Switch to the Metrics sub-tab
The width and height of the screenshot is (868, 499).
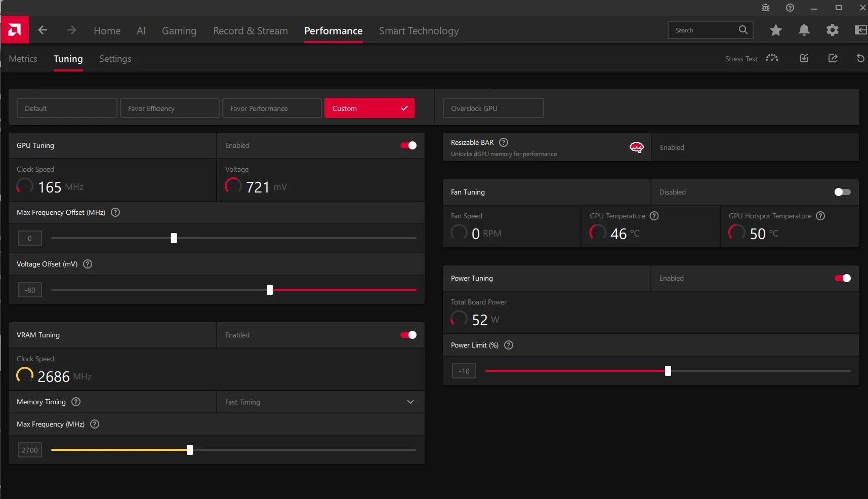(23, 59)
